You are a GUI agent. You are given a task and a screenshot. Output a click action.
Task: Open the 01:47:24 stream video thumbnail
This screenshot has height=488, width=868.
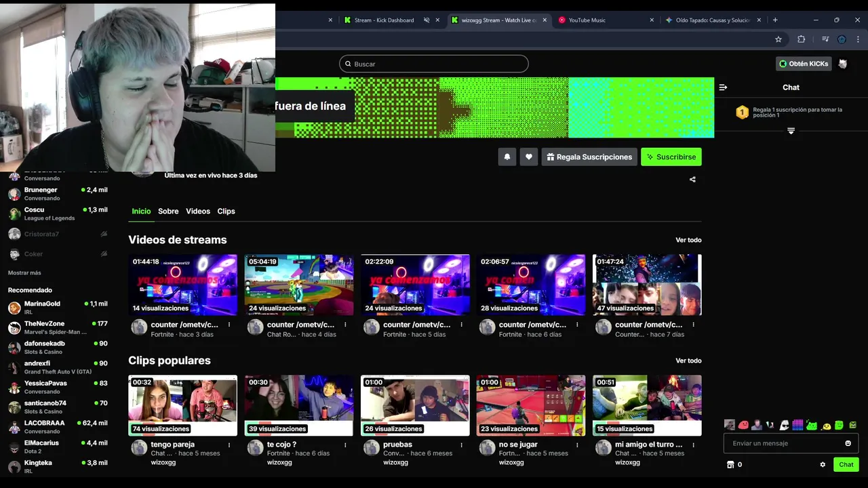(x=647, y=285)
